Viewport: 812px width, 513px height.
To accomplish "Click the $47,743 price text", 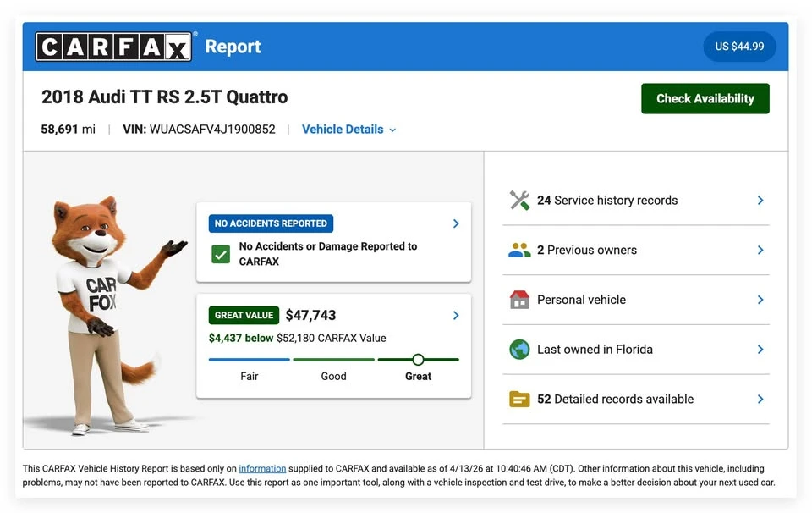I will point(310,315).
